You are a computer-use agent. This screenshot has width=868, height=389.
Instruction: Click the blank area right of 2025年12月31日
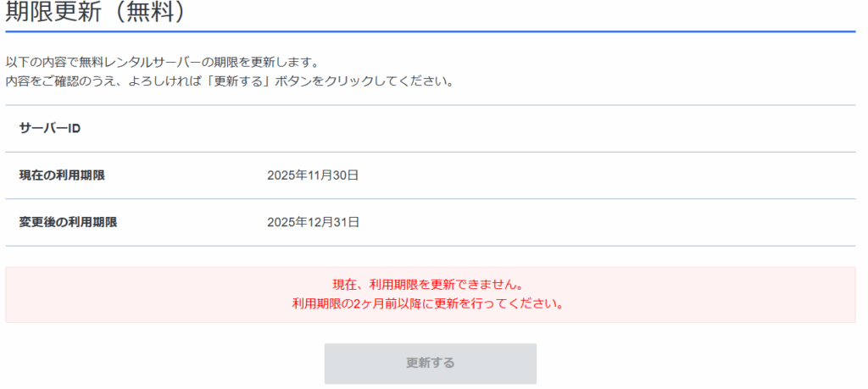593,222
